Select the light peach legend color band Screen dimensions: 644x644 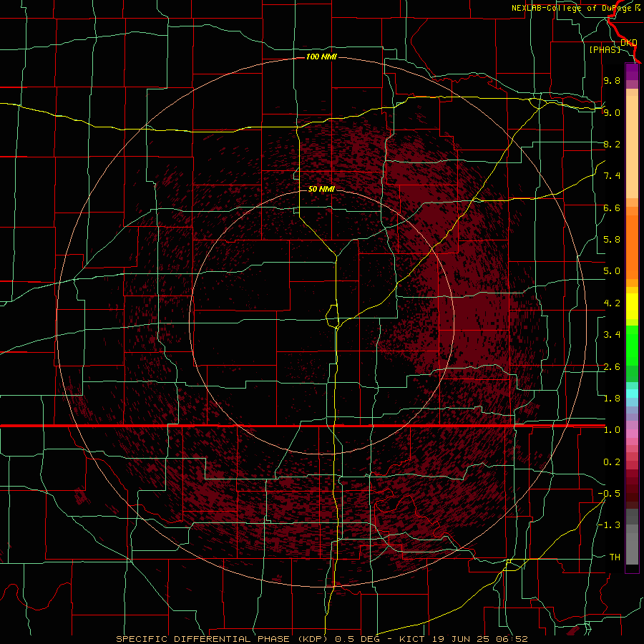[632, 147]
